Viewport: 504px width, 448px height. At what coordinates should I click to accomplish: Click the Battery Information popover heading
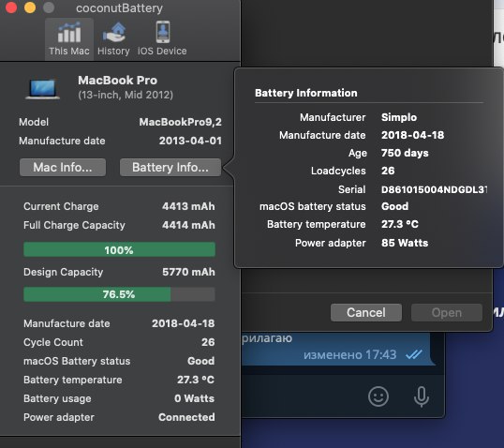(x=306, y=93)
